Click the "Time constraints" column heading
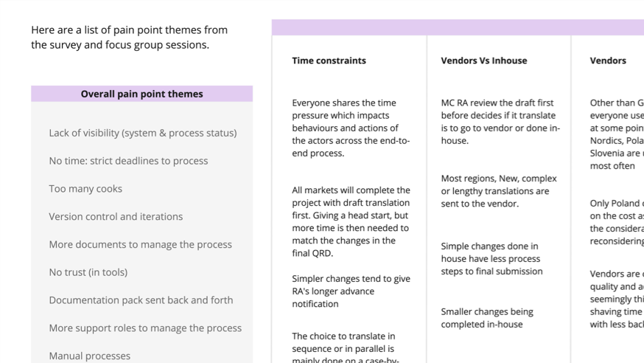The image size is (644, 363). (x=329, y=60)
